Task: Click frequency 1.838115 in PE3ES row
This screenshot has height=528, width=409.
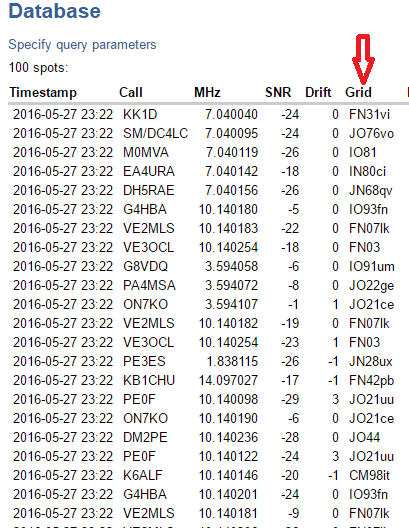Action: pyautogui.click(x=232, y=361)
